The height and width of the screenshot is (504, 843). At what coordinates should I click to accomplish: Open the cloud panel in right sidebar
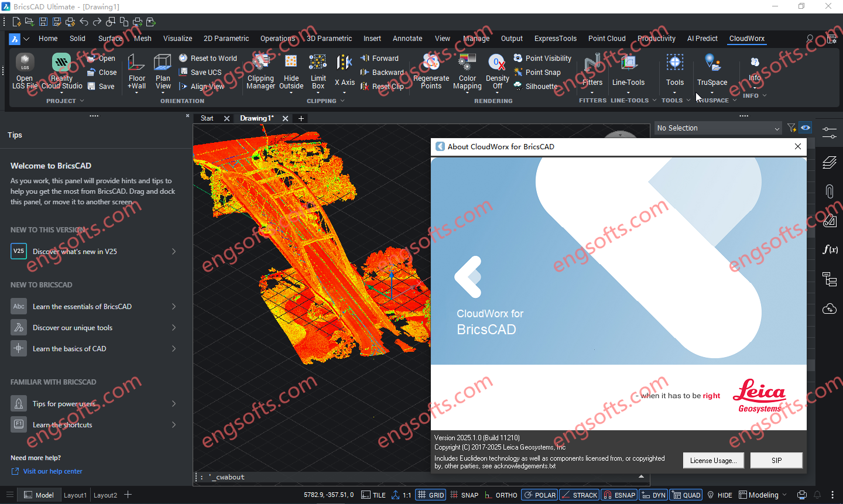pyautogui.click(x=830, y=308)
